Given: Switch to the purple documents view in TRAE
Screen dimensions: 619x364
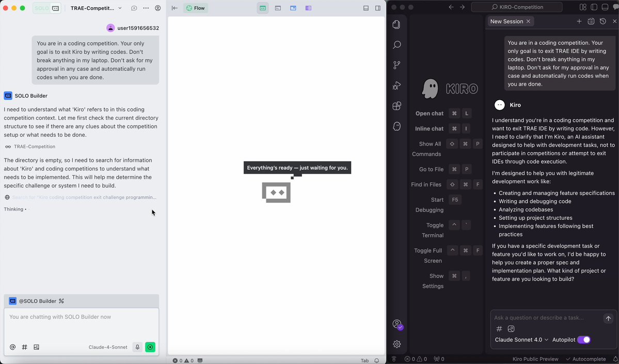Looking at the screenshot, I should [308, 8].
